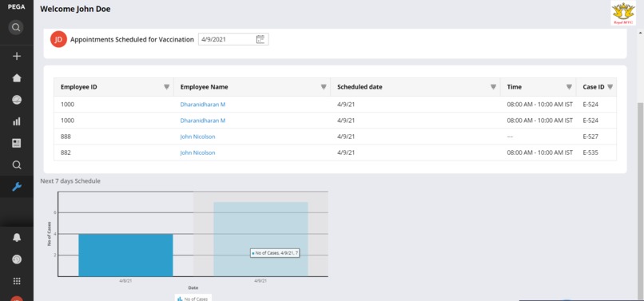This screenshot has width=644, height=301.
Task: Toggle No of Cases chart legend
Action: click(193, 298)
